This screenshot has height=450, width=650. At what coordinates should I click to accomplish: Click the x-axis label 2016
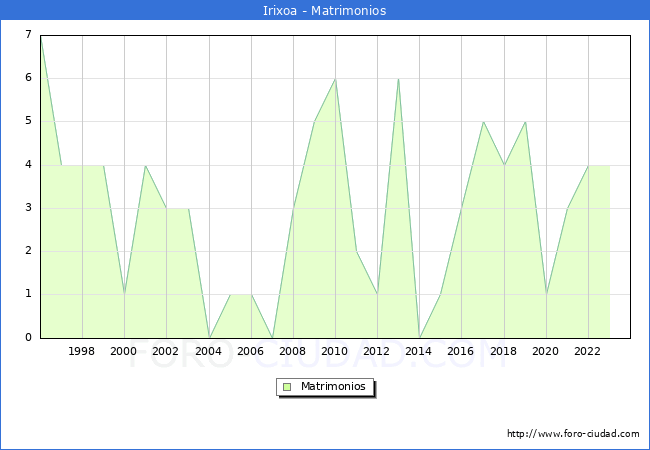[x=461, y=351]
